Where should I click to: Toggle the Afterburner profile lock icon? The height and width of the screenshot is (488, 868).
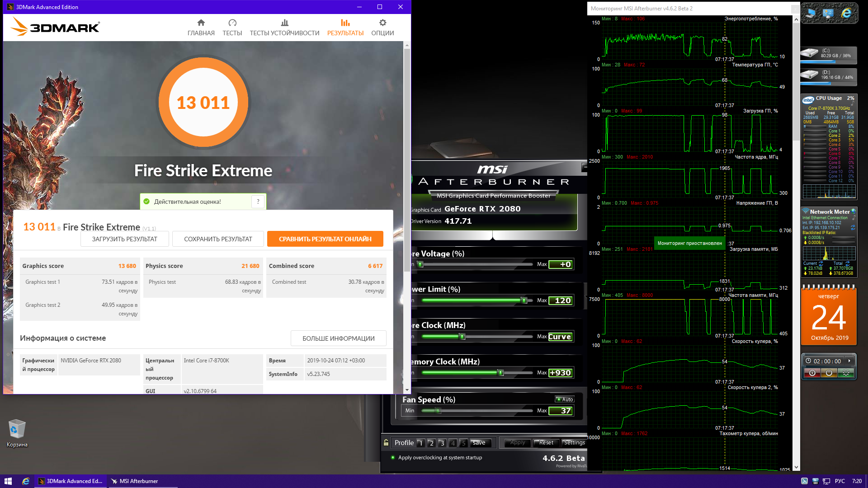386,443
